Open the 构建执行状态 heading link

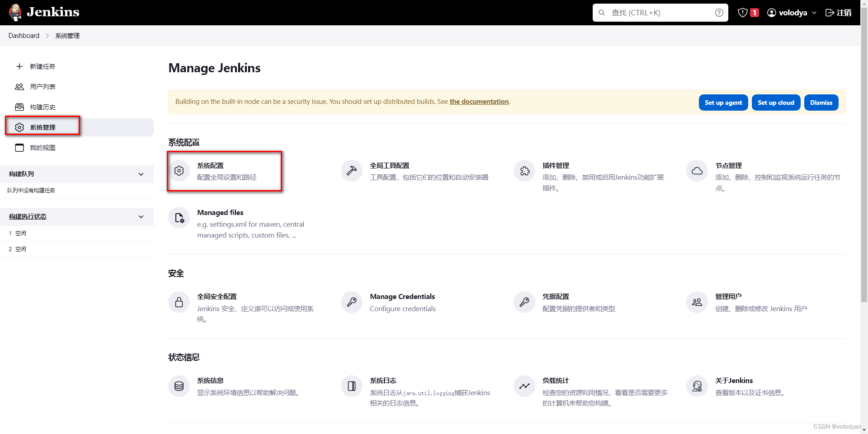(28, 217)
